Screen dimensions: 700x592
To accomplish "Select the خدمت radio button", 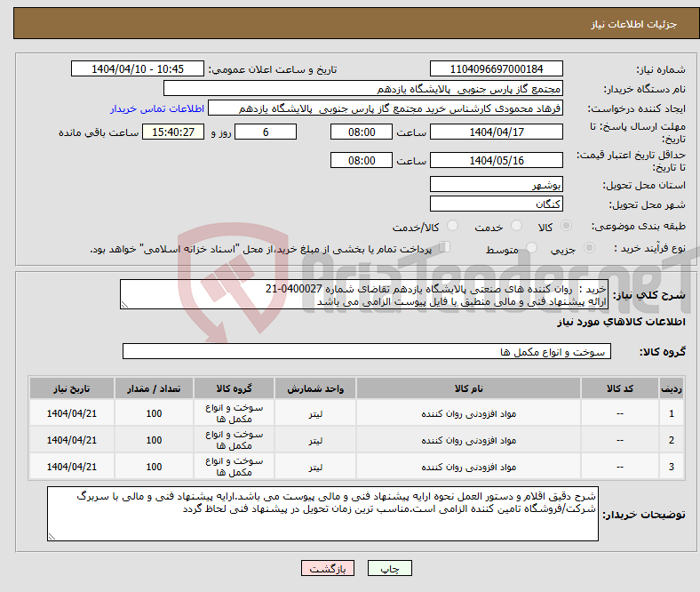I will (516, 226).
